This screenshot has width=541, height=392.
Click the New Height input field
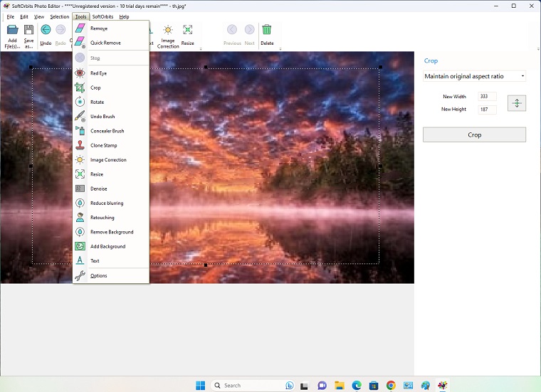pyautogui.click(x=487, y=110)
